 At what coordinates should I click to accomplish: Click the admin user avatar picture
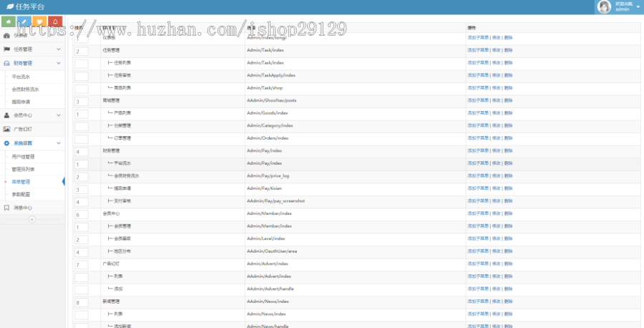(604, 7)
